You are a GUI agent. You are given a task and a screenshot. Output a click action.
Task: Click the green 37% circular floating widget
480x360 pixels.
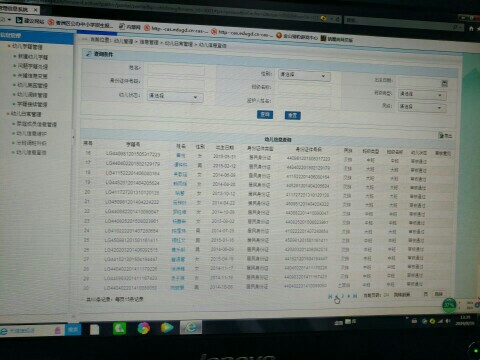pos(449,305)
